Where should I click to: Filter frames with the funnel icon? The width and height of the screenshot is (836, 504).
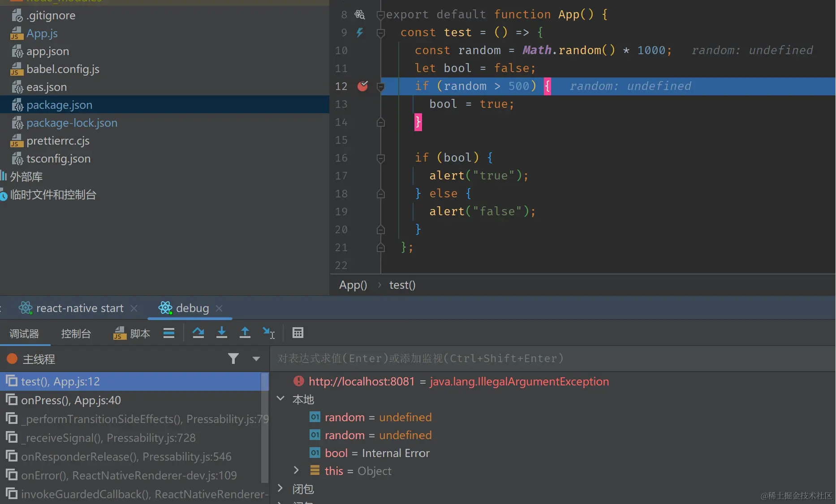[233, 359]
